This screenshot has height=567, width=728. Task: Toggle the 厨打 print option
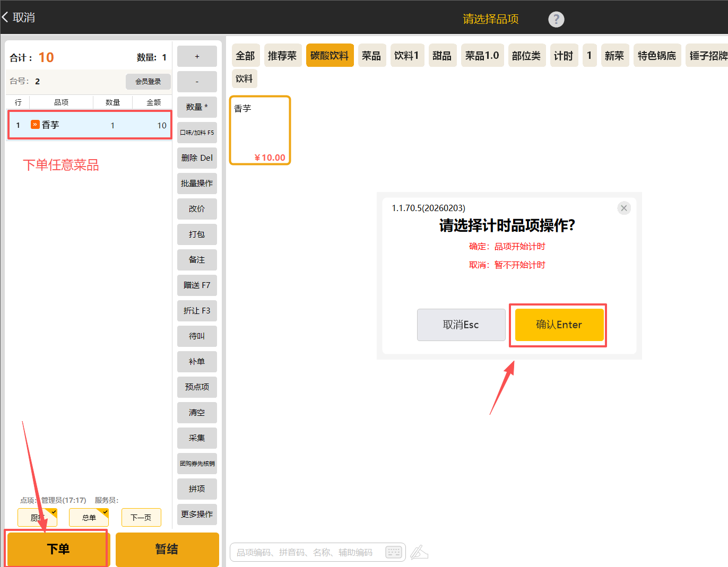coord(37,517)
